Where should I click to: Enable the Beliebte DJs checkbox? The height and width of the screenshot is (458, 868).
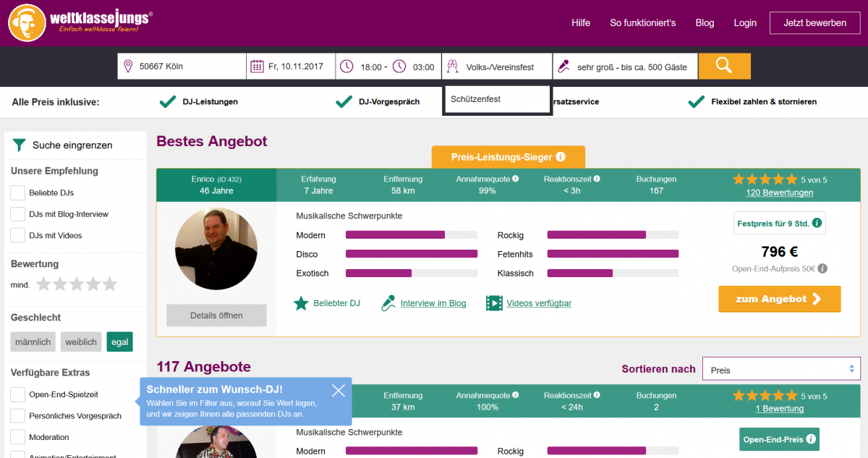coord(17,193)
